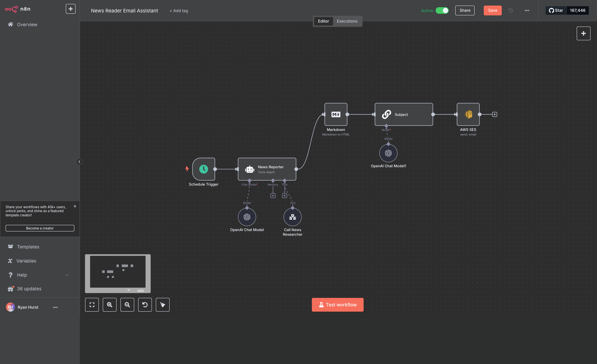Zoom out of the workflow canvas
The width and height of the screenshot is (597, 364).
click(127, 305)
